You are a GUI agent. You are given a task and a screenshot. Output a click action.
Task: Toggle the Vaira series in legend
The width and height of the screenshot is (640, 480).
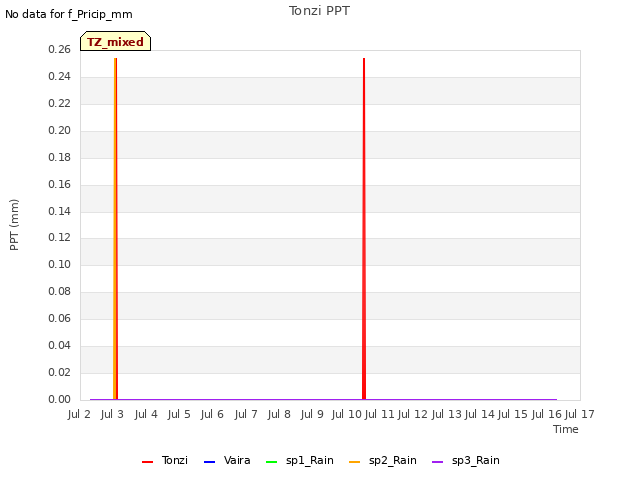[227, 460]
